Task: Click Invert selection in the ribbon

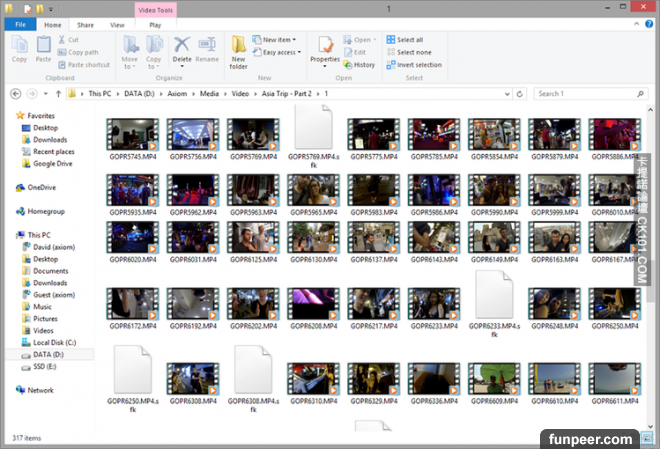Action: (x=415, y=65)
